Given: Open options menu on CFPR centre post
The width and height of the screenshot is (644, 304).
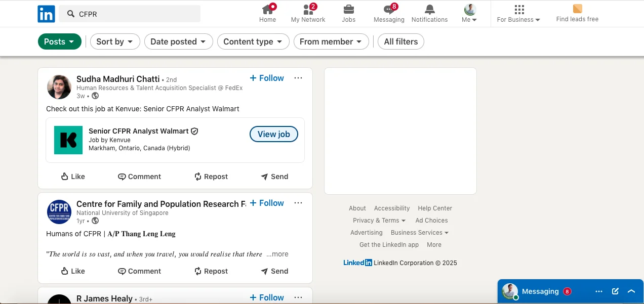Looking at the screenshot, I should click(298, 203).
